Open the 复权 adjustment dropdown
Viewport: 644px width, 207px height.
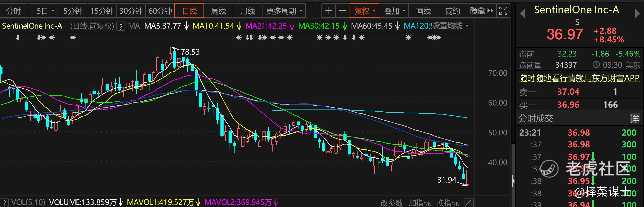coord(364,11)
